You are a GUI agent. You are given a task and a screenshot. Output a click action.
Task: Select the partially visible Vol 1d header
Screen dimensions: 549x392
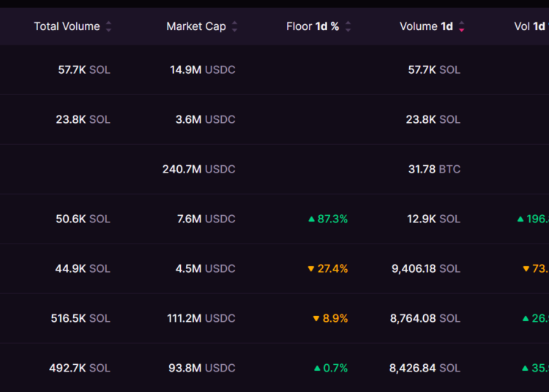pos(530,26)
